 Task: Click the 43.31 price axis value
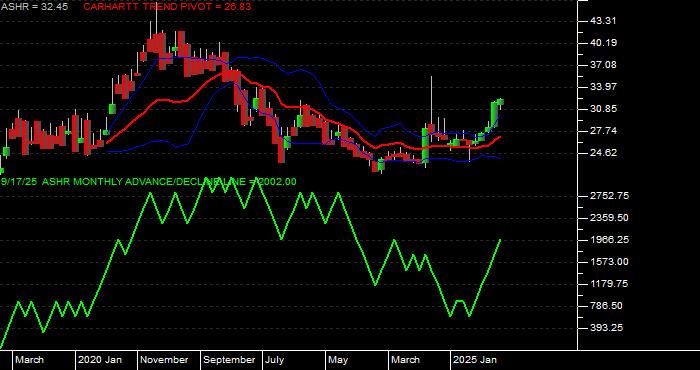[603, 21]
